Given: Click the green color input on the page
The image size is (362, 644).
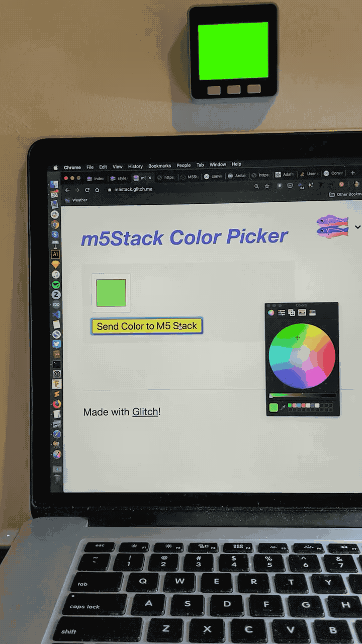Looking at the screenshot, I should coord(111,293).
